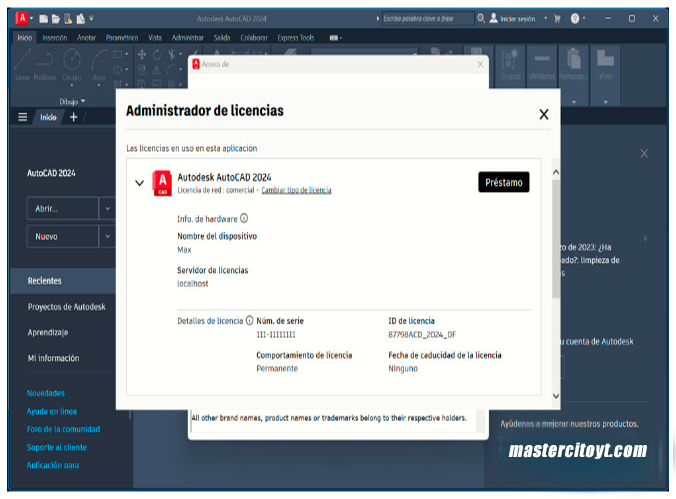Expand the Vista panel arrow
This screenshot has width=676, height=499.
(605, 102)
